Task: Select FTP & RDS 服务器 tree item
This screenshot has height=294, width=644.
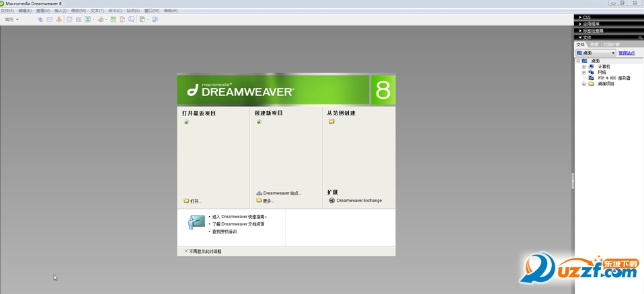Action: click(614, 78)
